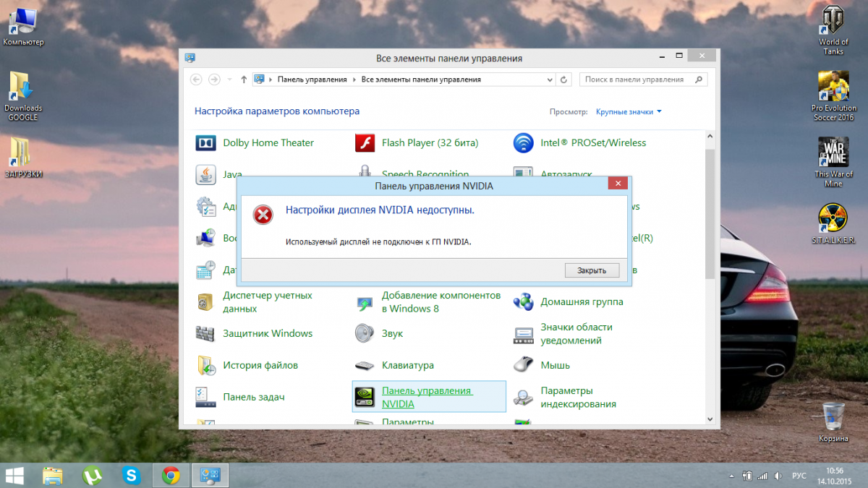
Task: Open Домашняя группа icon
Action: [523, 302]
